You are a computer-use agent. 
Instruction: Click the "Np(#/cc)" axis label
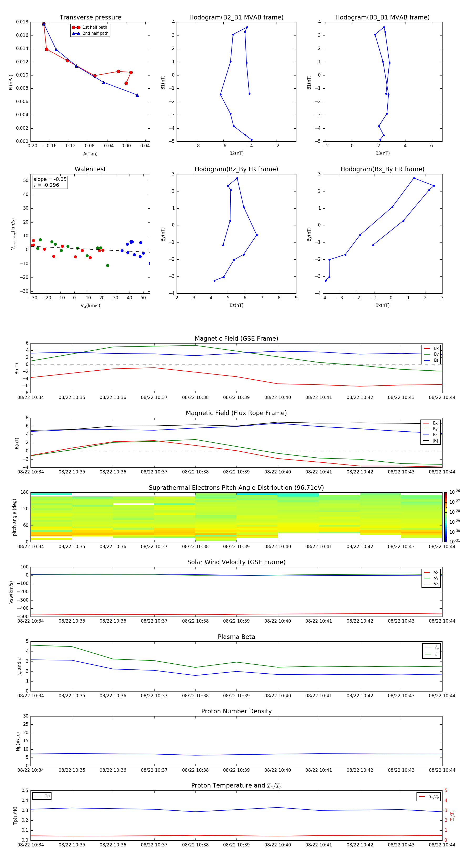pyautogui.click(x=18, y=741)
